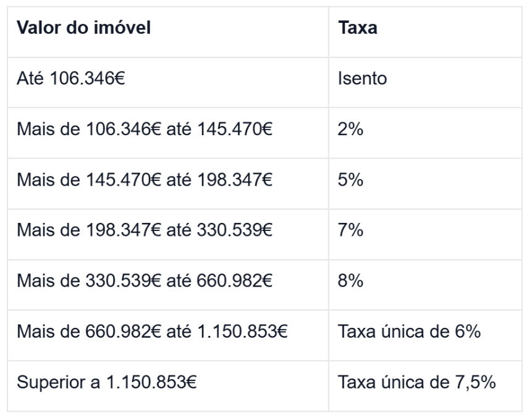Click the value 198.347€ ending the 5% row
Image resolution: width=532 pixels, height=418 pixels.
[235, 180]
